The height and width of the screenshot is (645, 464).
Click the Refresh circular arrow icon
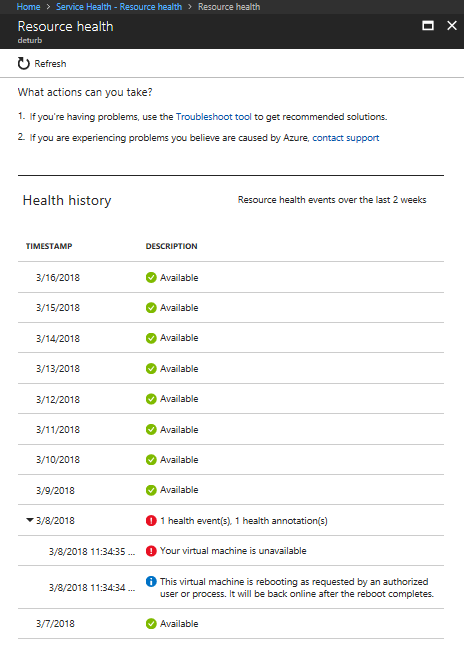coord(23,64)
